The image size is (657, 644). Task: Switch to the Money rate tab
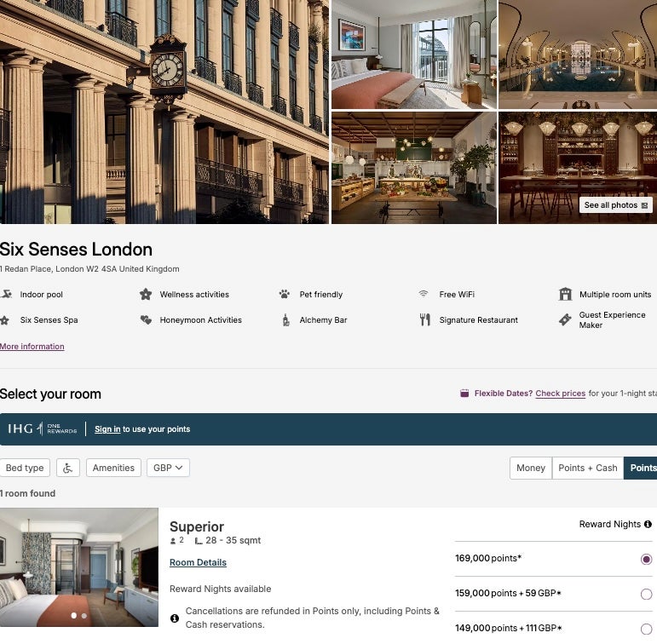tap(531, 468)
